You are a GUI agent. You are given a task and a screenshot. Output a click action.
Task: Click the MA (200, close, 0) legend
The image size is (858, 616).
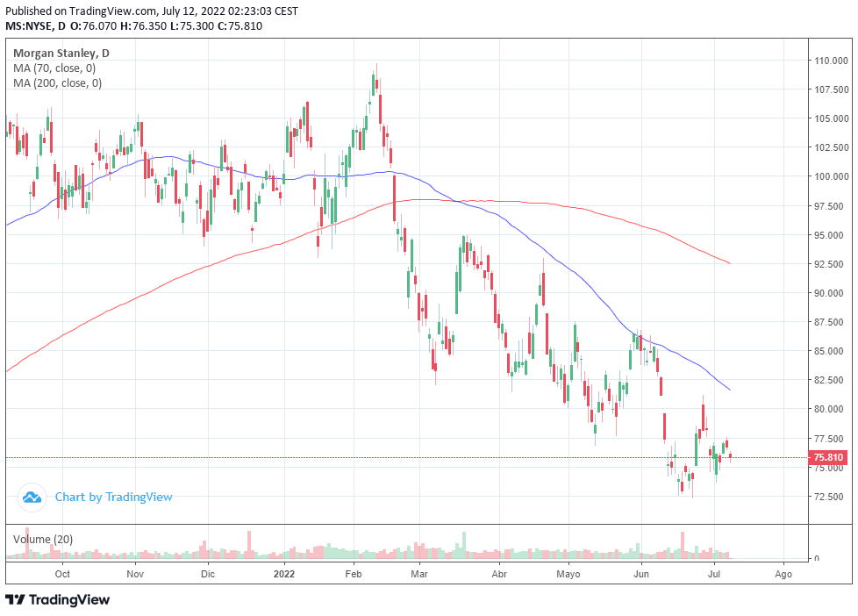point(57,83)
